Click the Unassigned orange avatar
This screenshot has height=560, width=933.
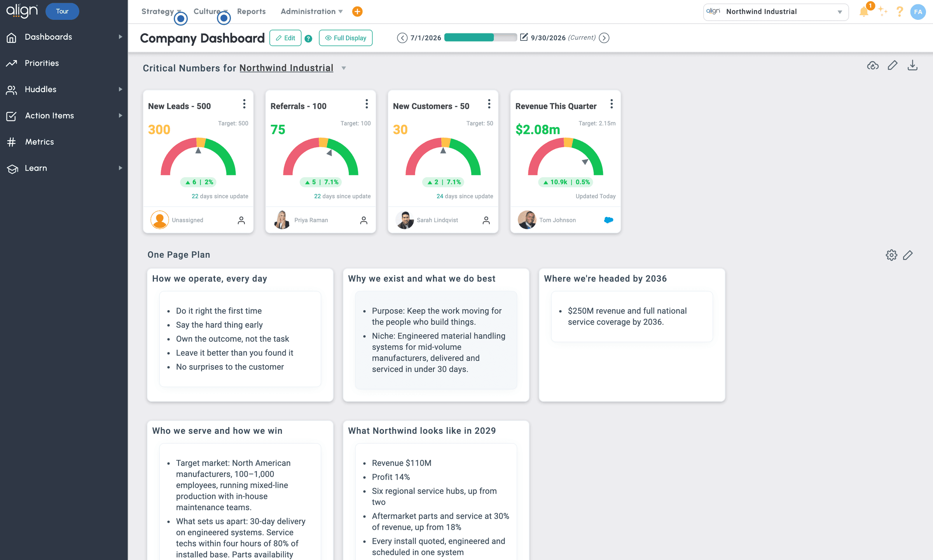[159, 220]
